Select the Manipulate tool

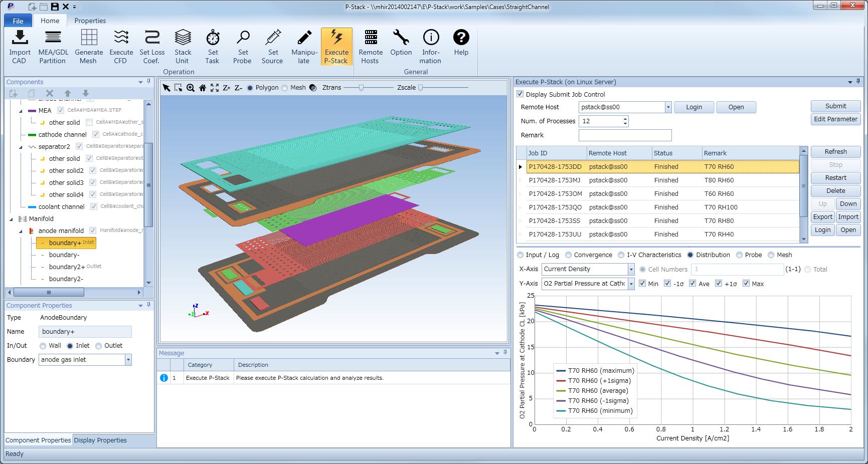click(x=304, y=47)
